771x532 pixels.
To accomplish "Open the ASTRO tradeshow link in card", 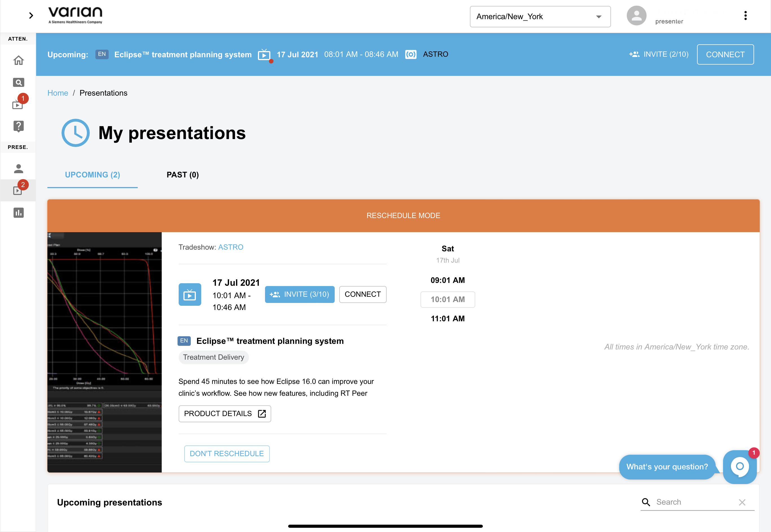I will pyautogui.click(x=231, y=247).
